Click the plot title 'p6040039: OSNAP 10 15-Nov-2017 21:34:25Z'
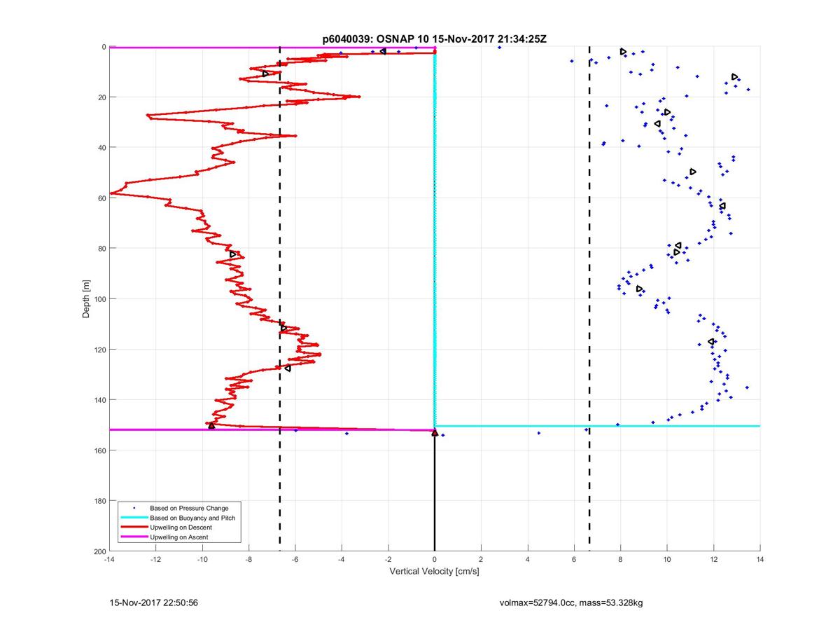The width and height of the screenshot is (840, 620). [x=434, y=40]
